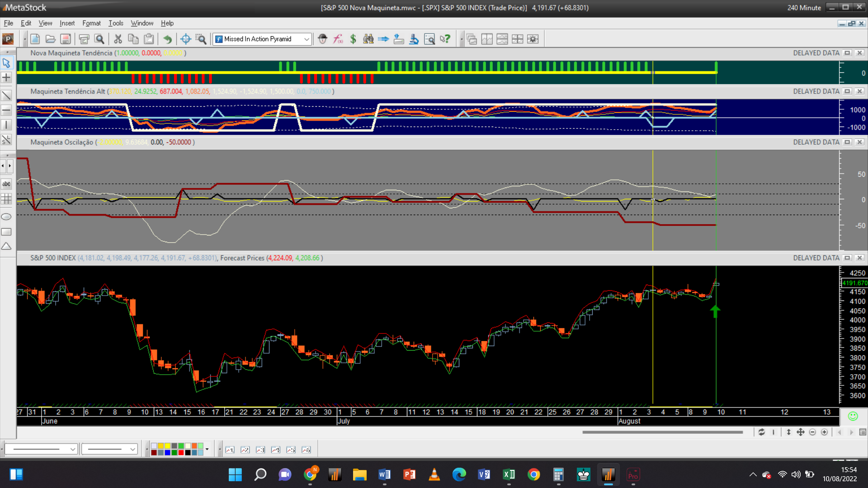Click the horizontal chart scrollbar
Screen dimensions: 868x488
click(662, 432)
